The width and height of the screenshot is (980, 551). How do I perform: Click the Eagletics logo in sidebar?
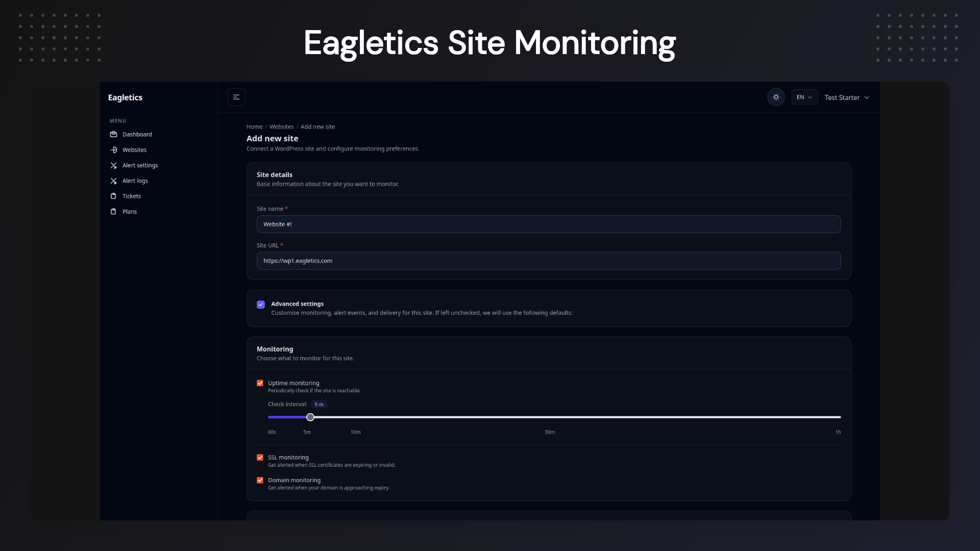[125, 97]
